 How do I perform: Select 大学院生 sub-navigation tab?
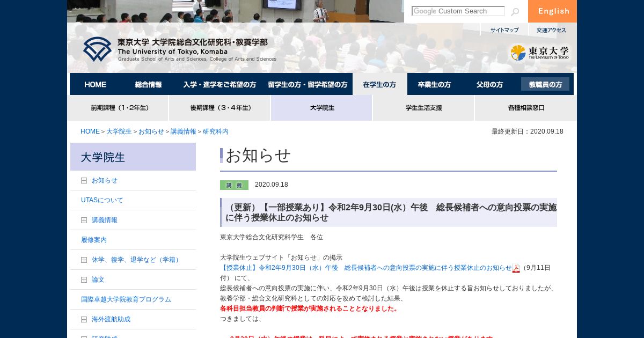pyautogui.click(x=321, y=108)
